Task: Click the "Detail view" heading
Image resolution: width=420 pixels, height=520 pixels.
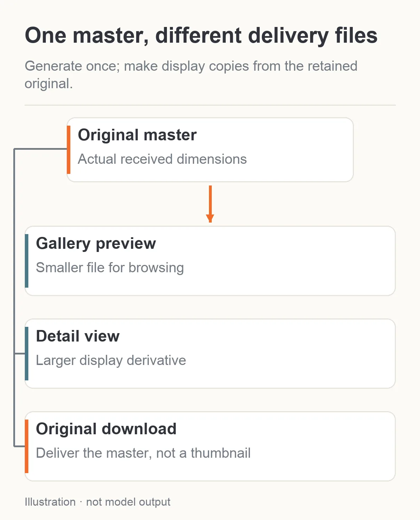Action: tap(78, 336)
